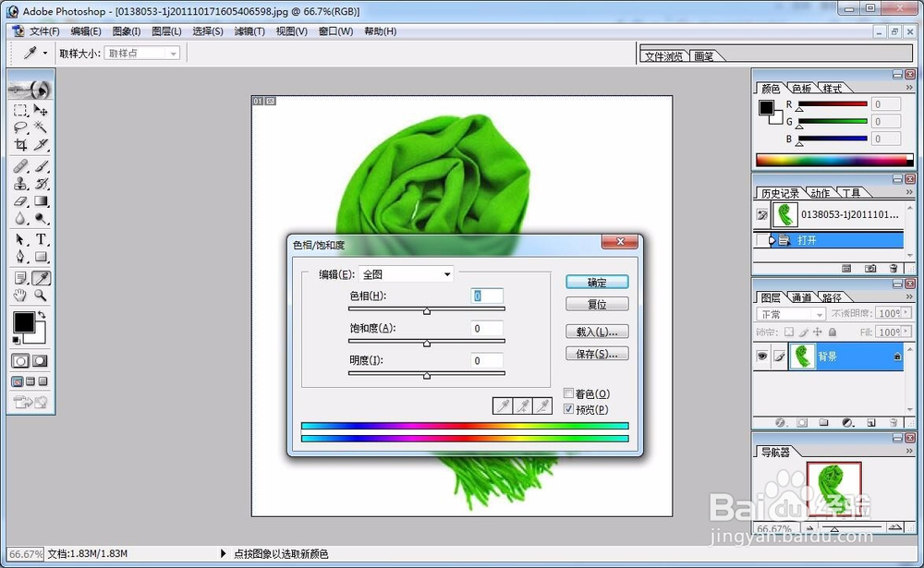The height and width of the screenshot is (568, 924).
Task: Open the 滤镜 menu
Action: [x=248, y=30]
